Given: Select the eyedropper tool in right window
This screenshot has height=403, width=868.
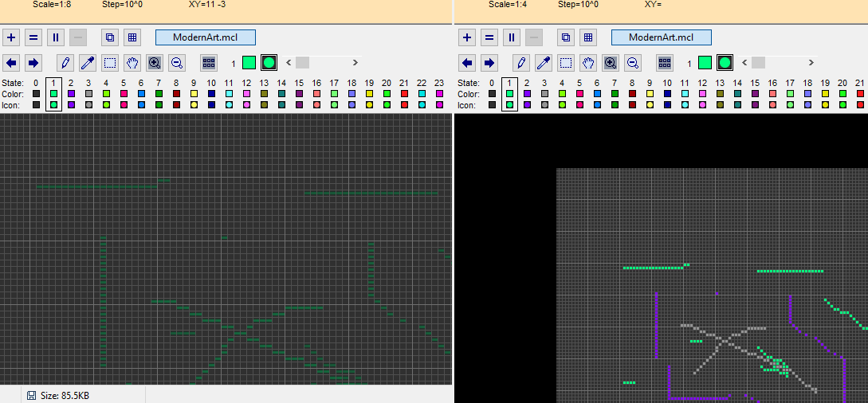Looking at the screenshot, I should point(544,62).
